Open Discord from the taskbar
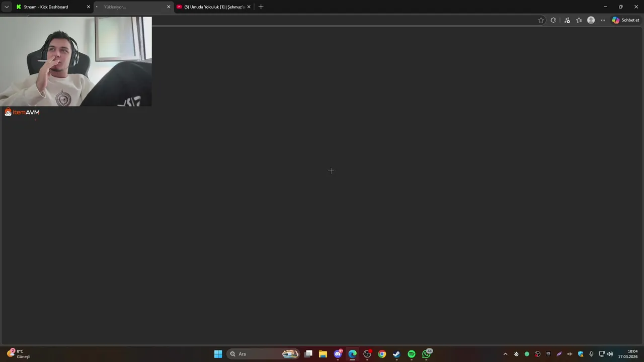The image size is (644, 362). pyautogui.click(x=338, y=354)
